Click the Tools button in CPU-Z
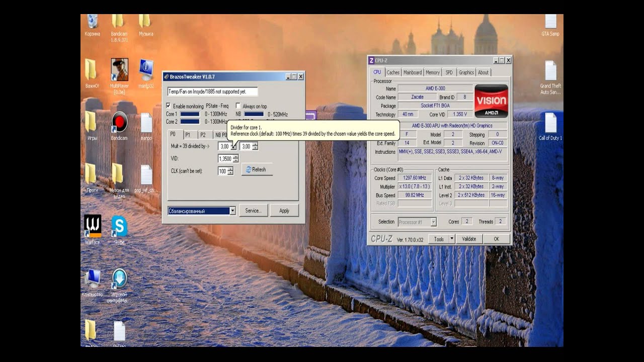This screenshot has width=644, height=362. point(439,239)
